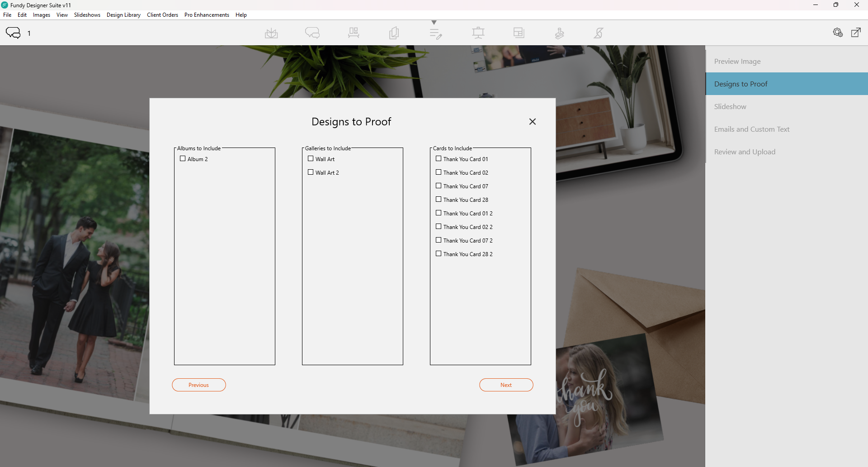The image size is (868, 467).
Task: Open the View menu
Action: (x=62, y=15)
